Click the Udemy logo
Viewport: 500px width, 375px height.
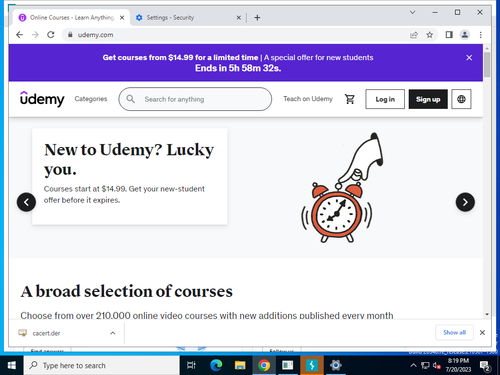point(42,99)
